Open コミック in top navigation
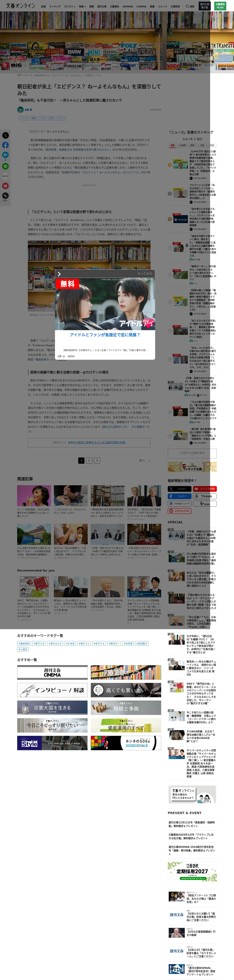The height and width of the screenshot is (980, 234). (163, 7)
